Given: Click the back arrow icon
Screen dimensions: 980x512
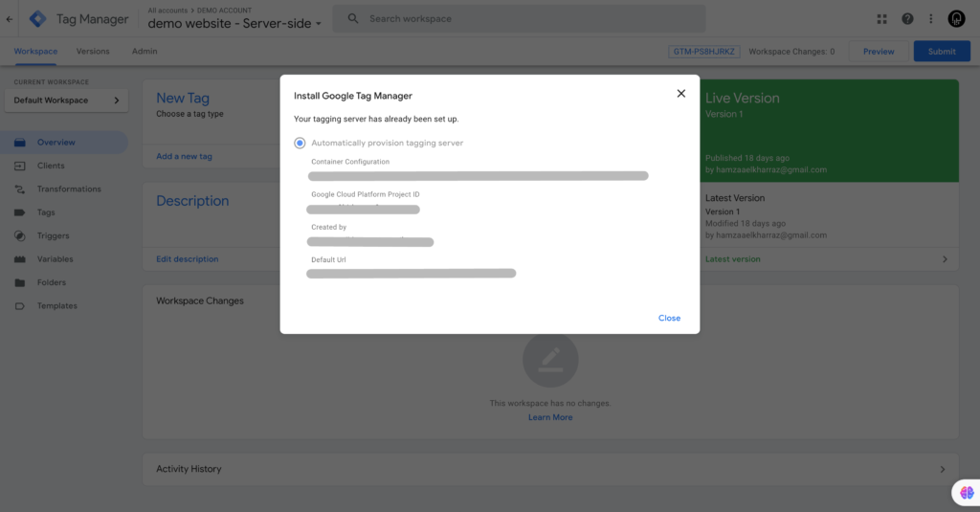Looking at the screenshot, I should coord(9,19).
